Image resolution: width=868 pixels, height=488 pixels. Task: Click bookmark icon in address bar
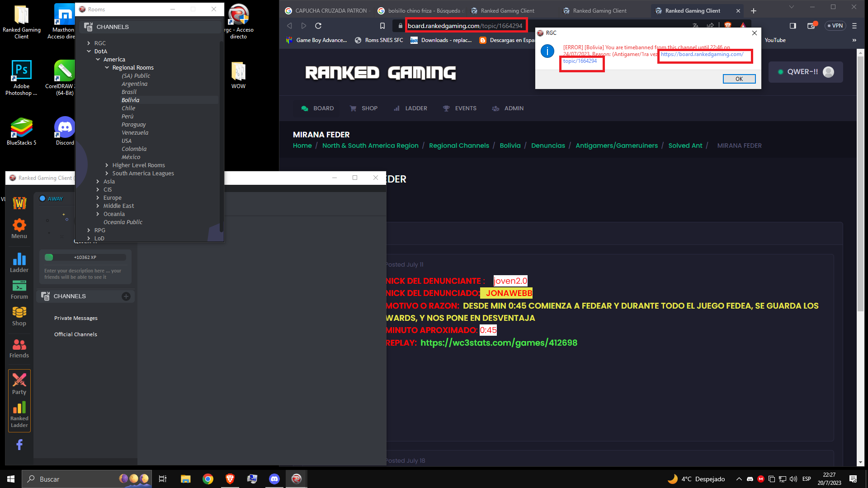click(382, 26)
